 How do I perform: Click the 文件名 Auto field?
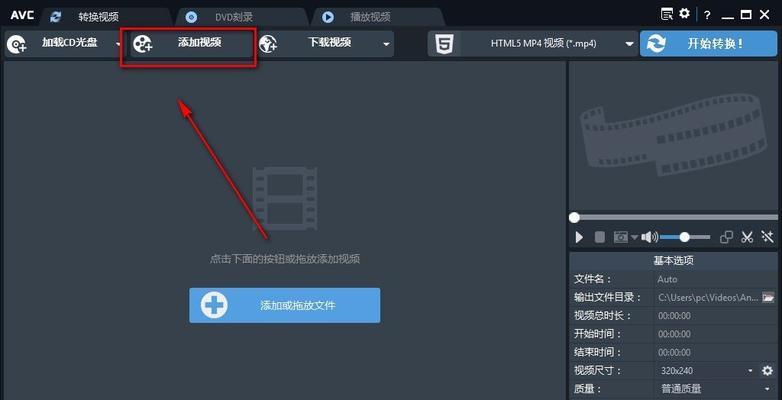pyautogui.click(x=715, y=279)
